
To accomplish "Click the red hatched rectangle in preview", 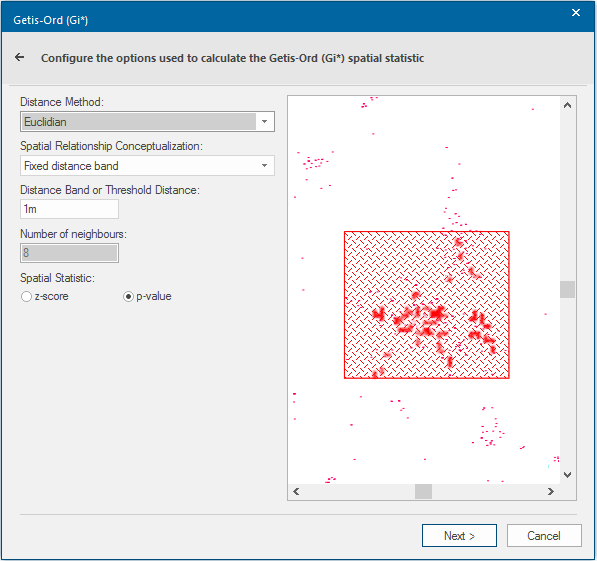I will click(x=427, y=305).
